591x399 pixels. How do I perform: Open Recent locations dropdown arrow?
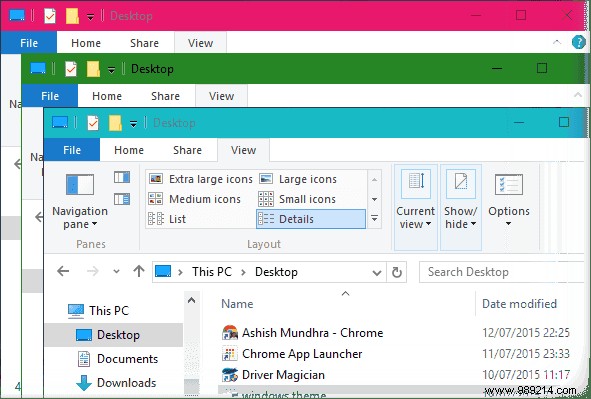coord(116,272)
